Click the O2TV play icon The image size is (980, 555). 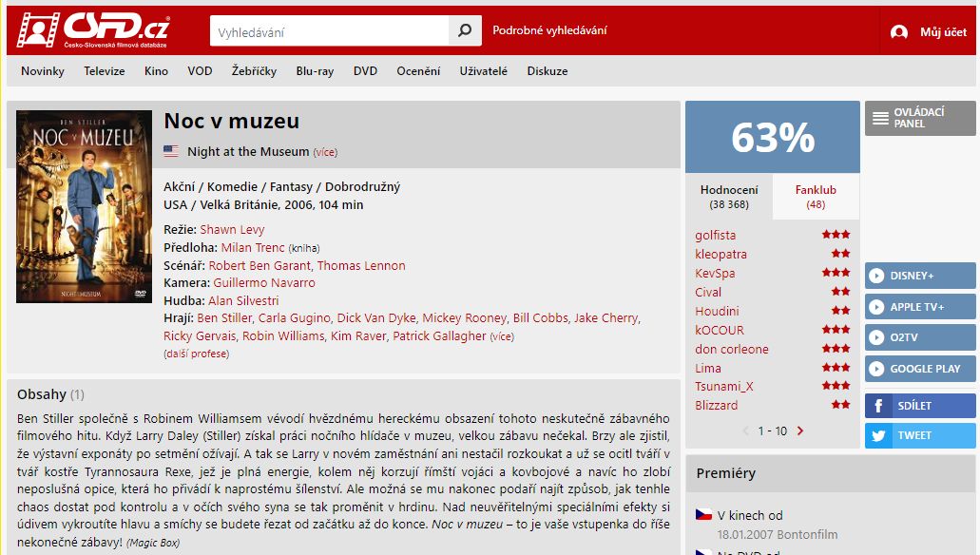(876, 337)
